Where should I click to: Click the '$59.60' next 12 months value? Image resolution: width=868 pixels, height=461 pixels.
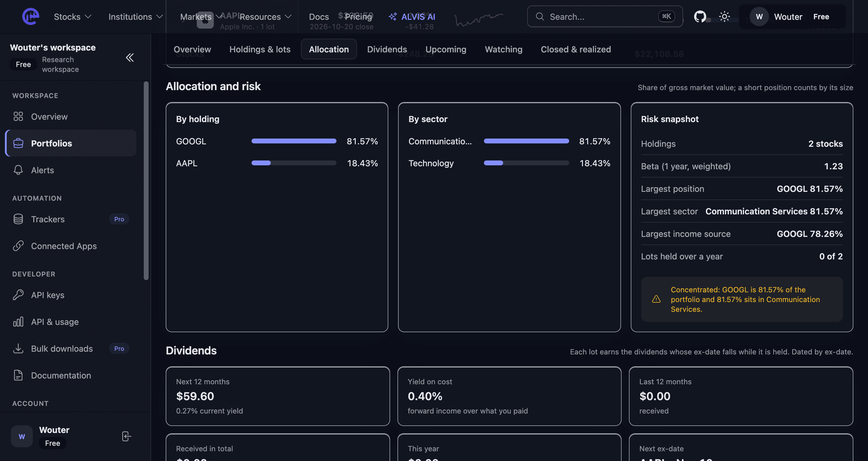pyautogui.click(x=195, y=396)
